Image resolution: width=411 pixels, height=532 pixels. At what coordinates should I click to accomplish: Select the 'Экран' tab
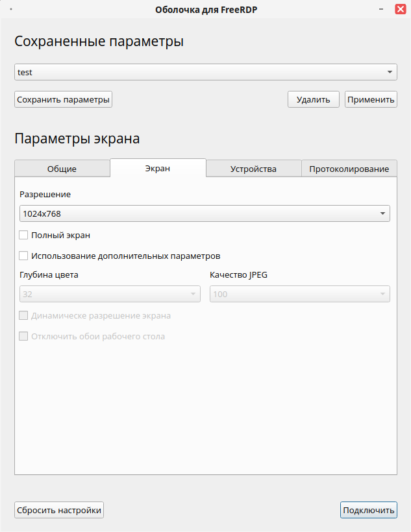pos(158,168)
